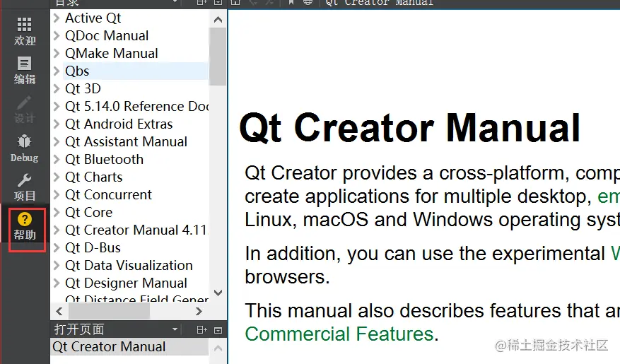Expand the QDoc Manual node arrow

coord(57,35)
